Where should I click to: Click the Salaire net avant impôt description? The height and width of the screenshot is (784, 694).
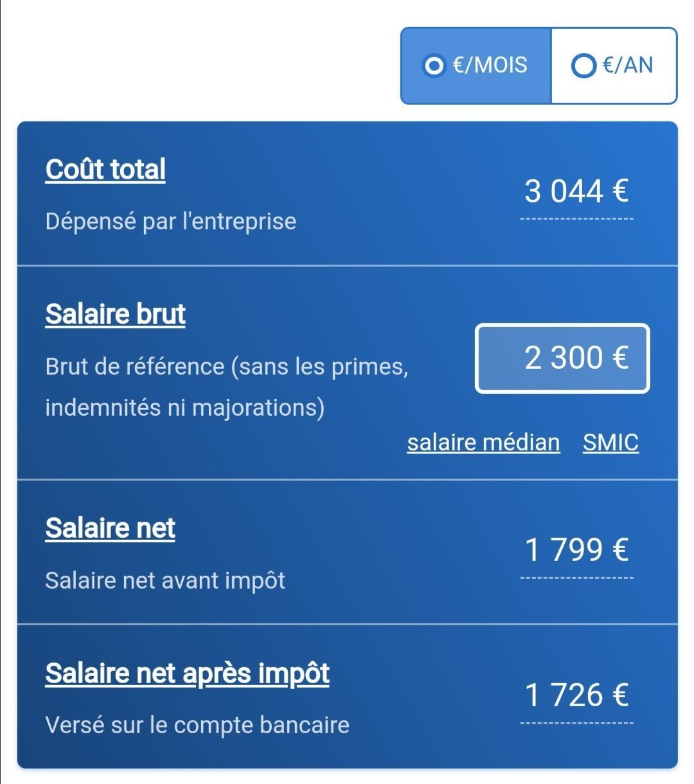(x=165, y=581)
